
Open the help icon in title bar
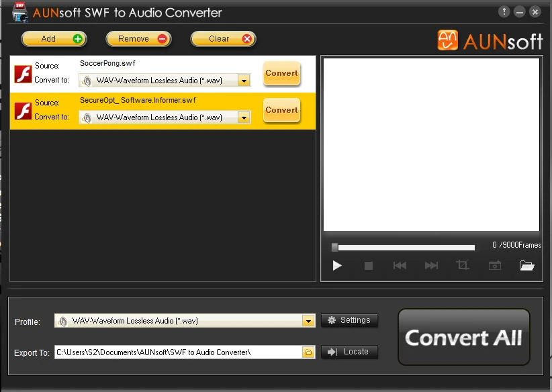504,12
